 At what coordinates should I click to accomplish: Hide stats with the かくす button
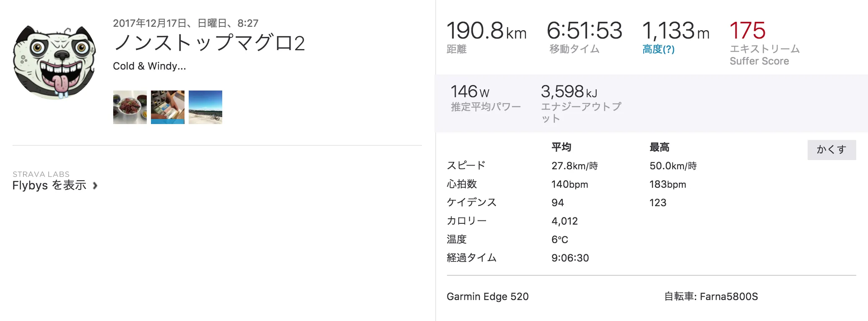pos(832,150)
